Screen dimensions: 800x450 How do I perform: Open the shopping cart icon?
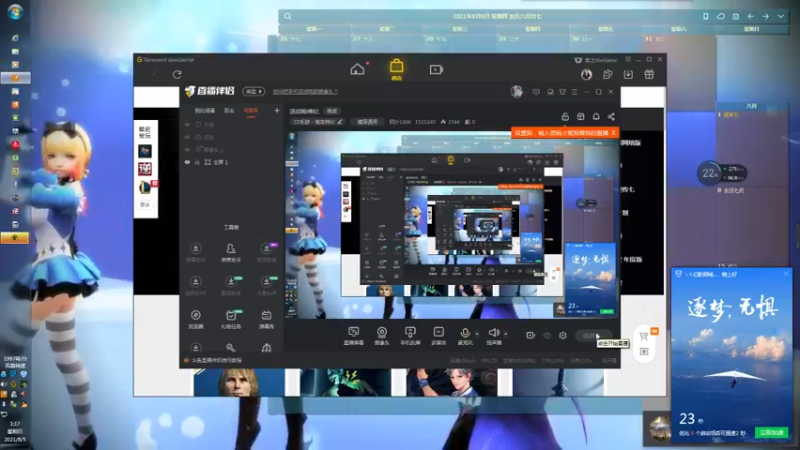(x=644, y=336)
